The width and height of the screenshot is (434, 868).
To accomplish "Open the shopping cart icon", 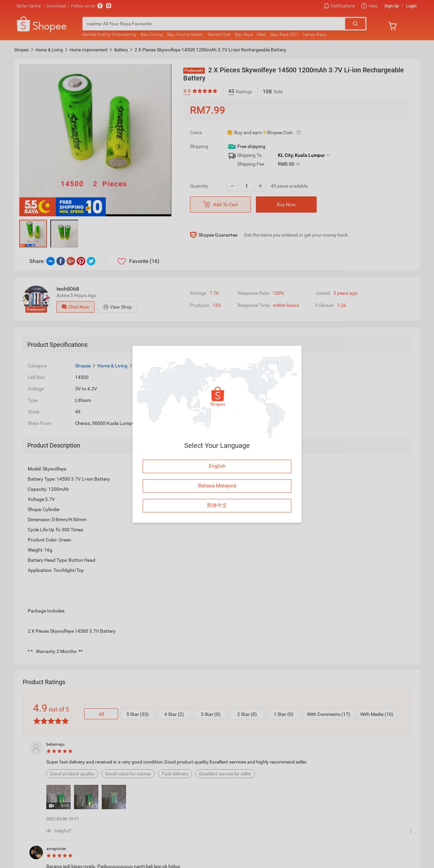I will [392, 26].
